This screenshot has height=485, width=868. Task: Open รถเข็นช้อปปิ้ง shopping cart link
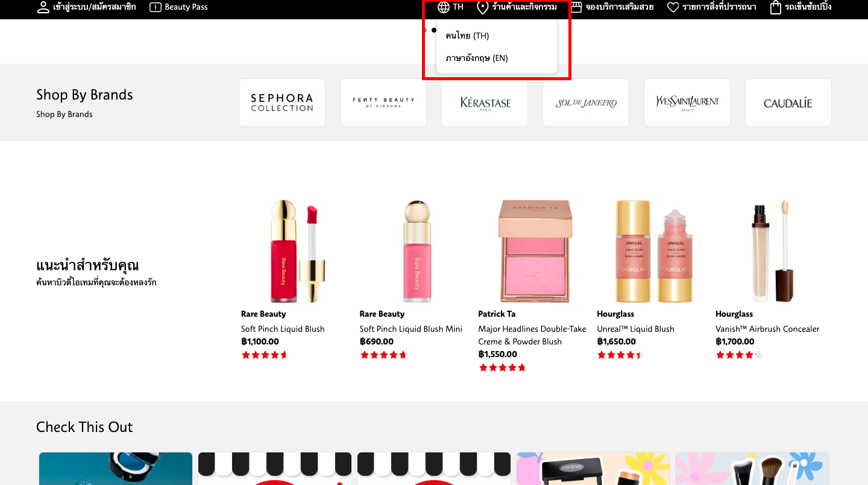[x=808, y=7]
